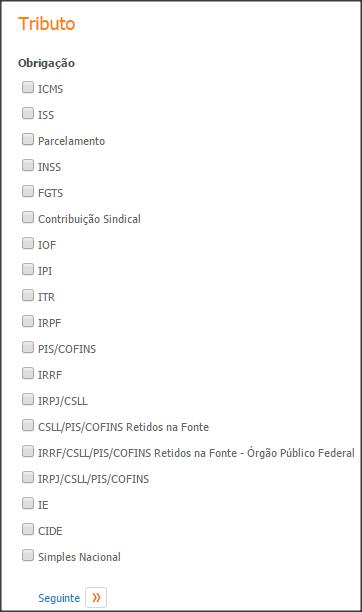Check the ICMS checkbox
Screen dimensions: 362x612
[28, 87]
